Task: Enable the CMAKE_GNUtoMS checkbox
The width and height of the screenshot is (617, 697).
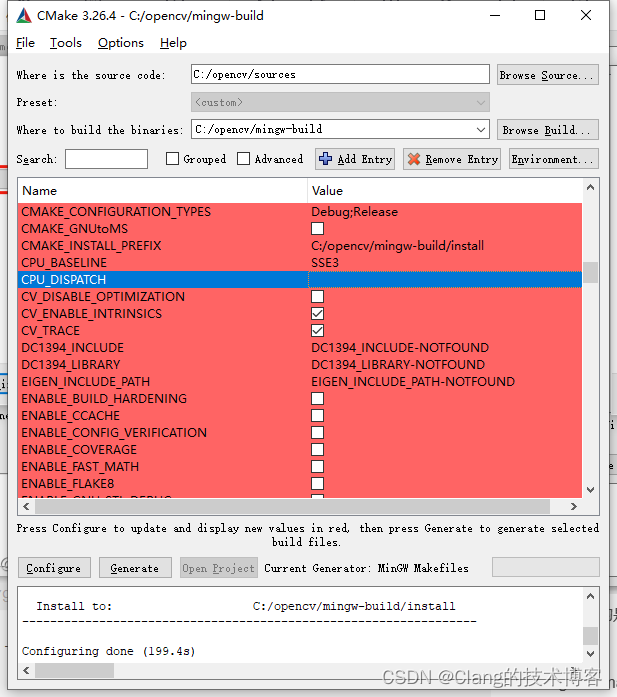Action: (317, 228)
